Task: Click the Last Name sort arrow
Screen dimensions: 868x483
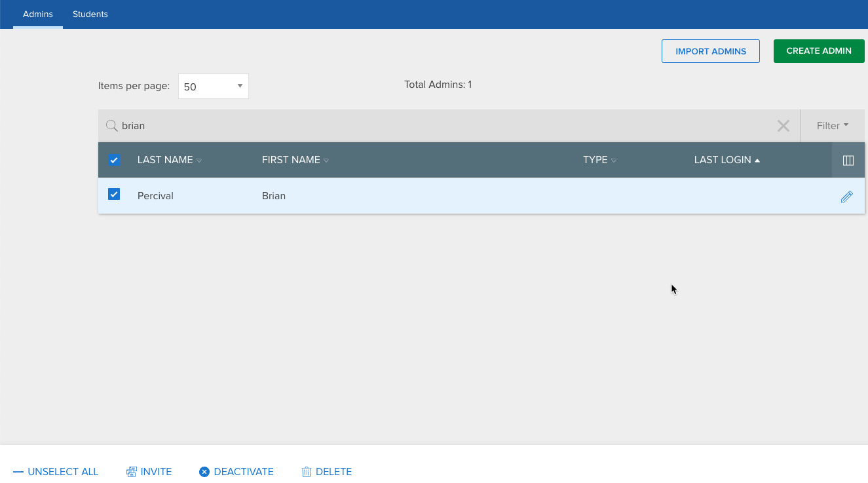Action: (x=199, y=161)
